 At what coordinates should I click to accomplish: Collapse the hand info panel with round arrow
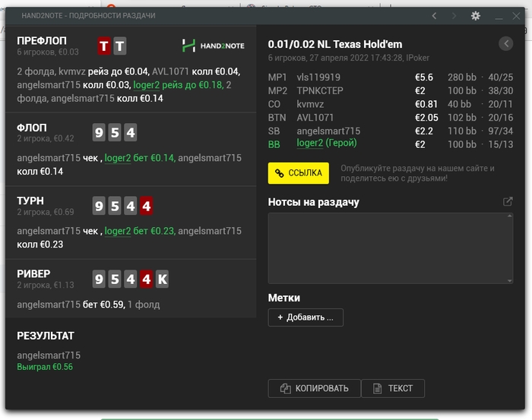pos(506,44)
